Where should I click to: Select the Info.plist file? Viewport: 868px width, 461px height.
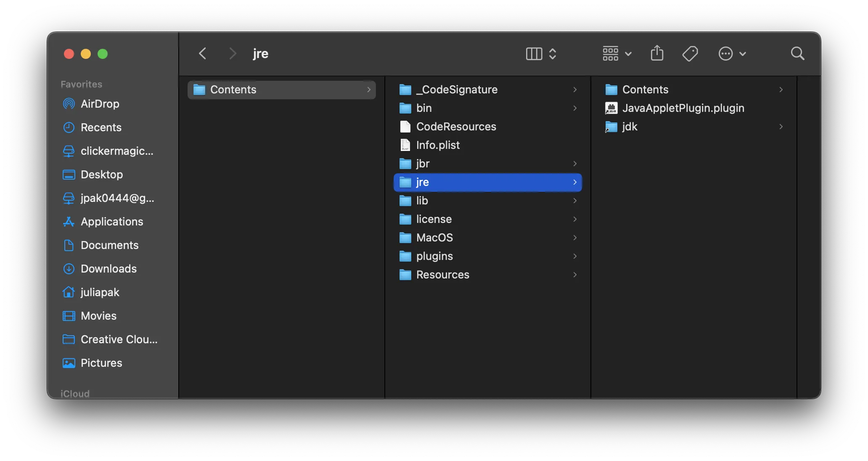[438, 145]
